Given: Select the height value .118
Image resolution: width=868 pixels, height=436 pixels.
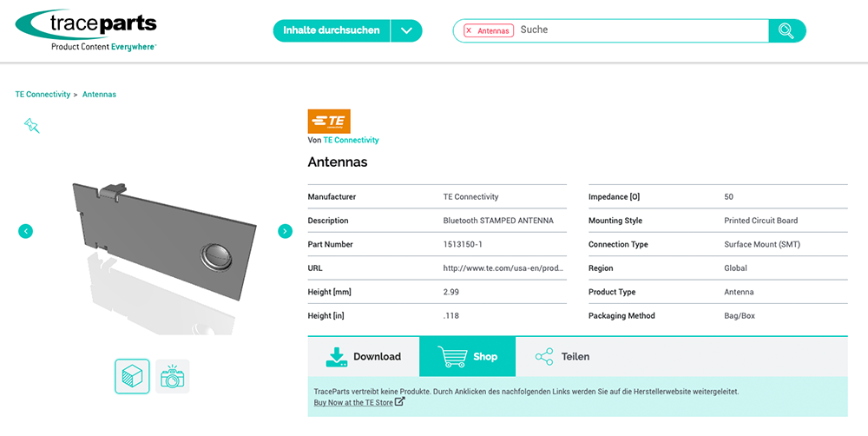Looking at the screenshot, I should (451, 316).
